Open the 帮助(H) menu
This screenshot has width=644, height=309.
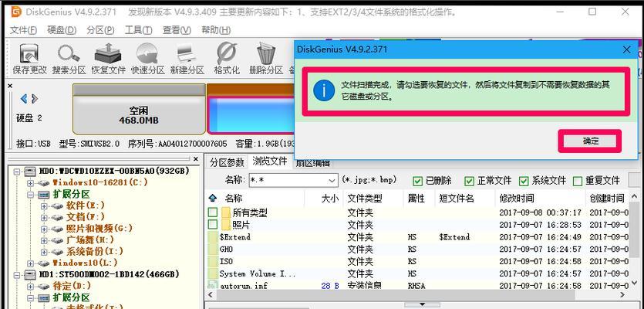tap(216, 30)
